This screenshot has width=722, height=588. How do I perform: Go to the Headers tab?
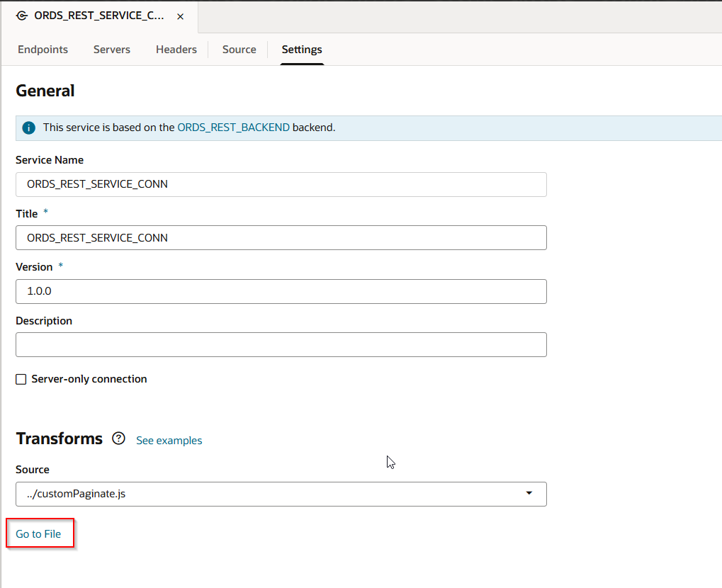tap(176, 50)
